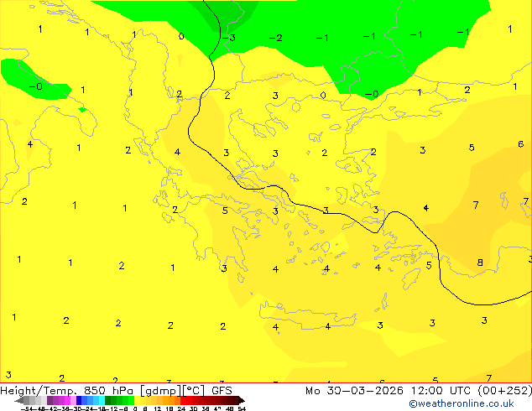Click the "-54" label at legend start
This screenshot has width=532, height=411.
(x=27, y=408)
